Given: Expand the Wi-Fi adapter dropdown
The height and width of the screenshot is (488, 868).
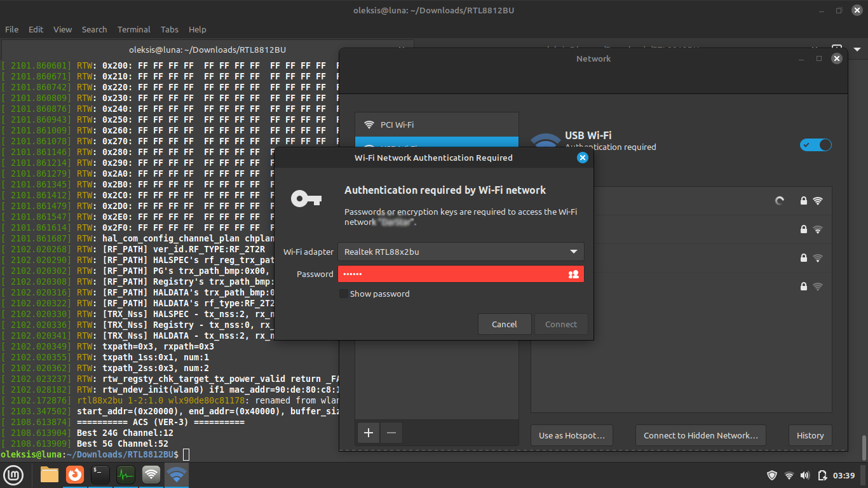Looking at the screenshot, I should tap(461, 252).
